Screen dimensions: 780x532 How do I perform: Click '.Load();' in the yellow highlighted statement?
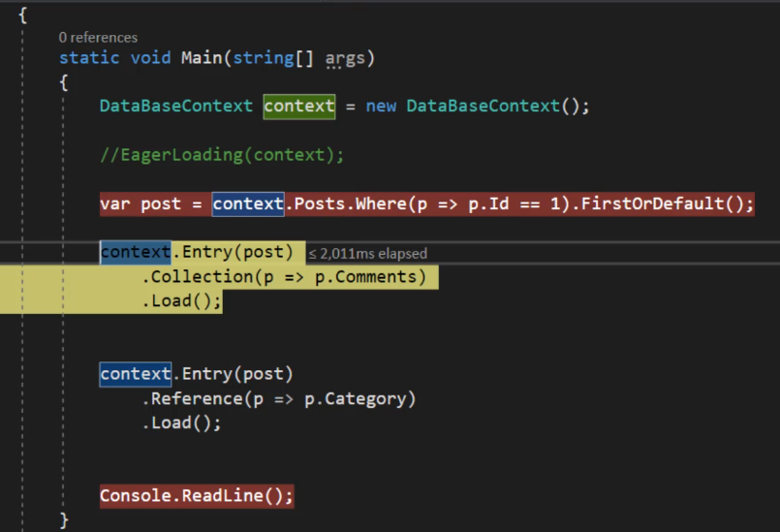point(181,301)
